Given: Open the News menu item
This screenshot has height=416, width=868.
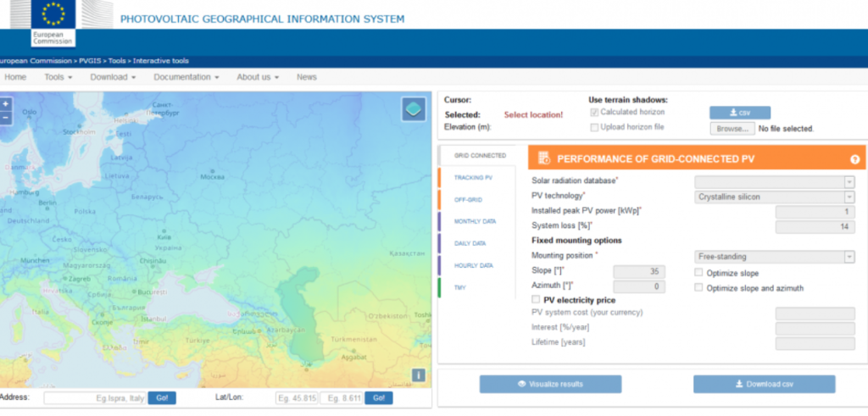Looking at the screenshot, I should 307,77.
